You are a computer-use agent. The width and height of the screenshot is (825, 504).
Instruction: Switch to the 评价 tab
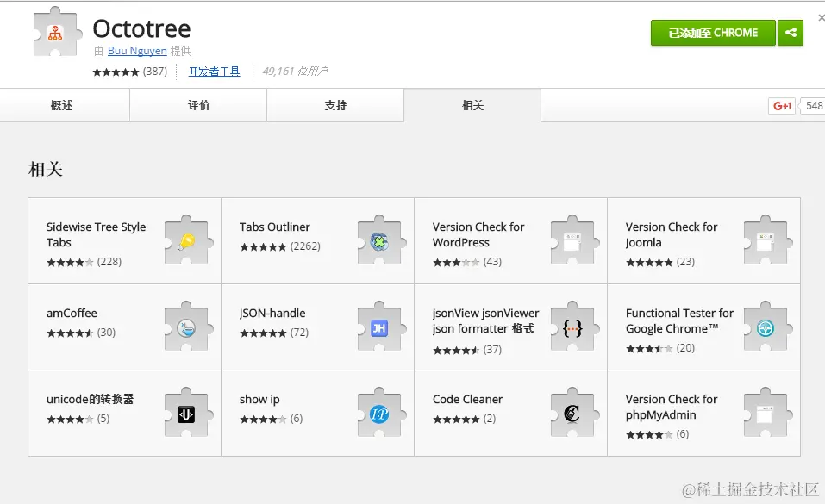[x=198, y=105]
